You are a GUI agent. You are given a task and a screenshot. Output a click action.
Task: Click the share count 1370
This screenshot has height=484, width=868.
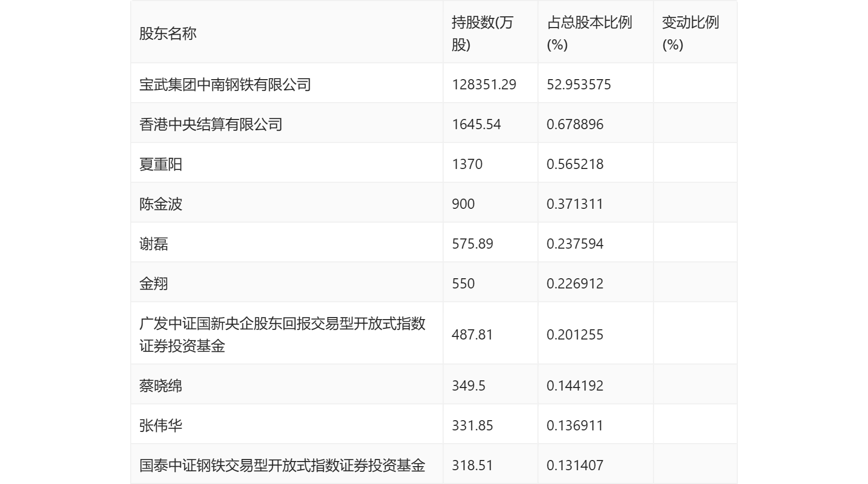[467, 164]
